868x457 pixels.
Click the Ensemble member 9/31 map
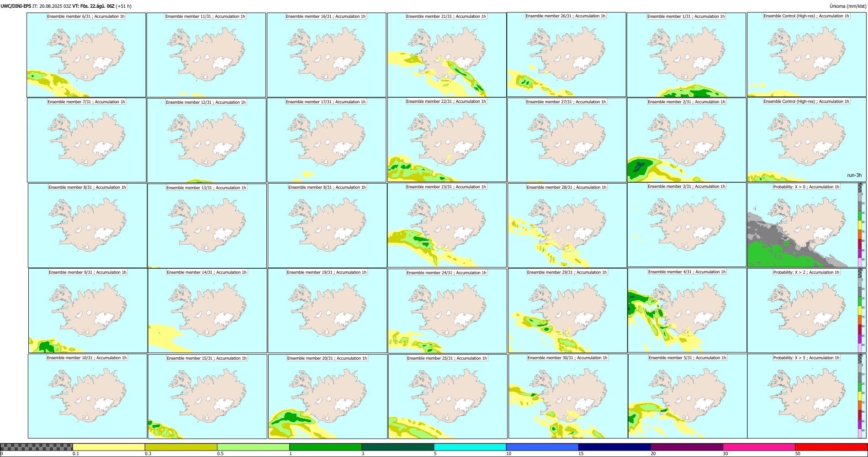coord(88,310)
